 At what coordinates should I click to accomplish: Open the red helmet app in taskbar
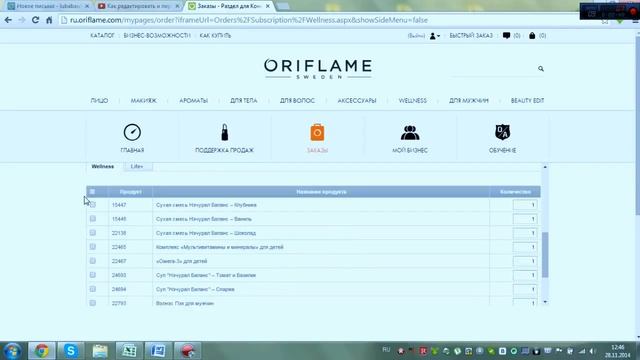tap(187, 351)
